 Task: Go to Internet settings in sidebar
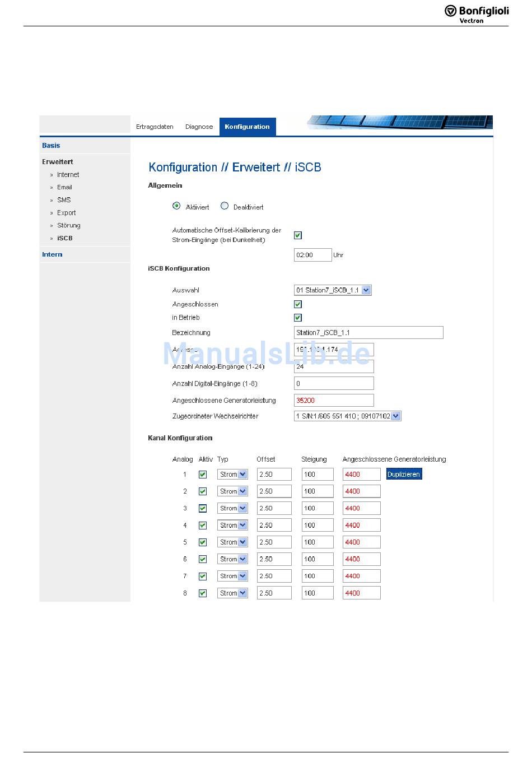tap(68, 175)
